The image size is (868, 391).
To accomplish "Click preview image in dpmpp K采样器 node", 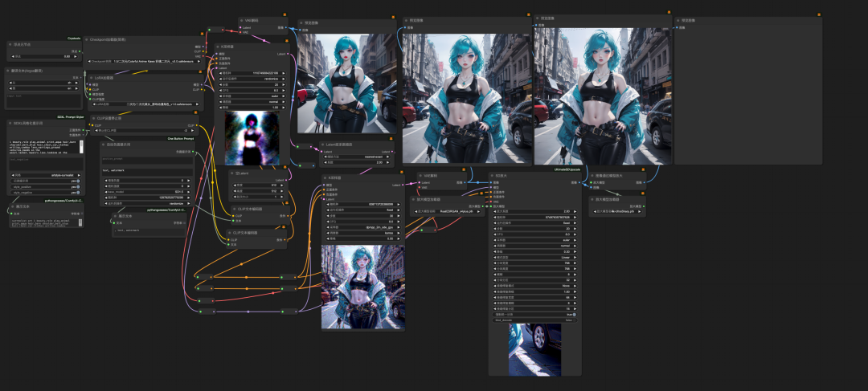I will [x=362, y=287].
